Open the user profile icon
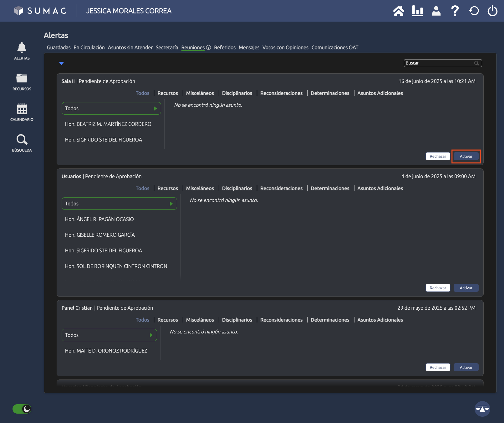Image resolution: width=504 pixels, height=423 pixels. (x=436, y=11)
